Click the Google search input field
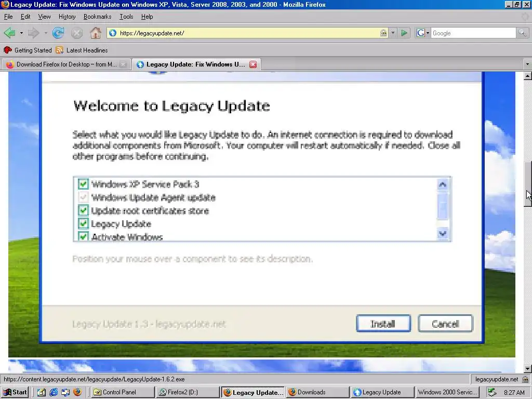The width and height of the screenshot is (532, 399). click(473, 33)
